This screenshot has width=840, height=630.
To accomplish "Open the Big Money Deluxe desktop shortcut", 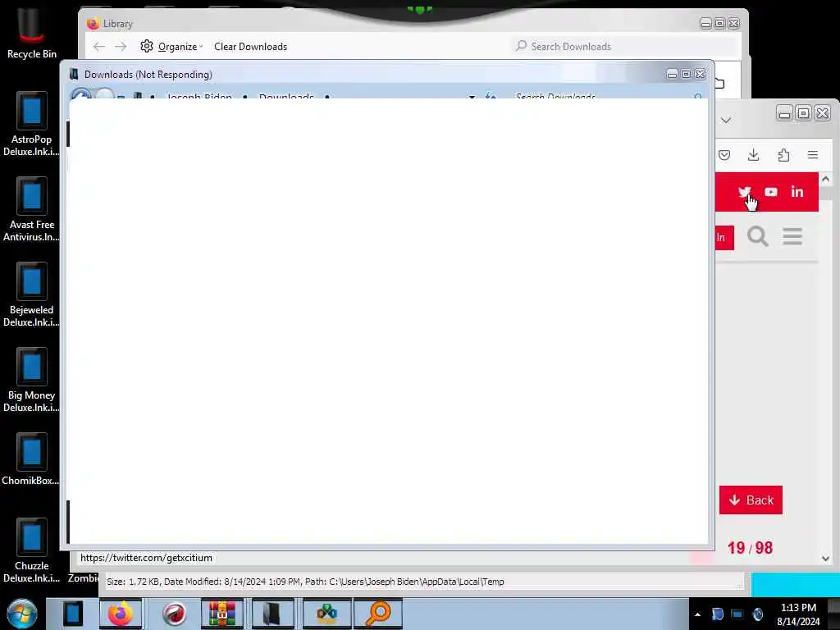I will coord(31,381).
